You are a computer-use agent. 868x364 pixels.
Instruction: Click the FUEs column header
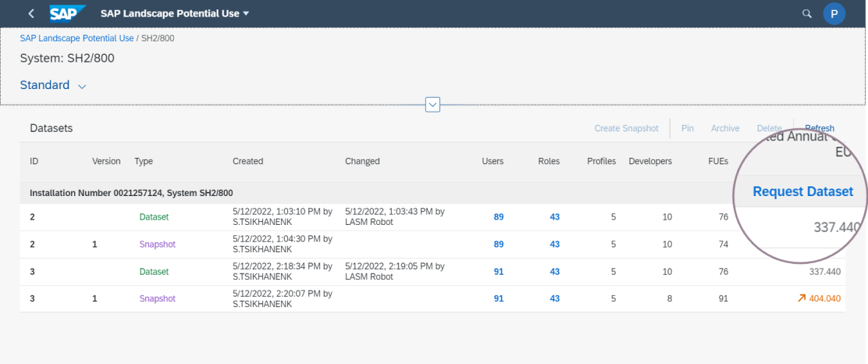[x=719, y=161]
